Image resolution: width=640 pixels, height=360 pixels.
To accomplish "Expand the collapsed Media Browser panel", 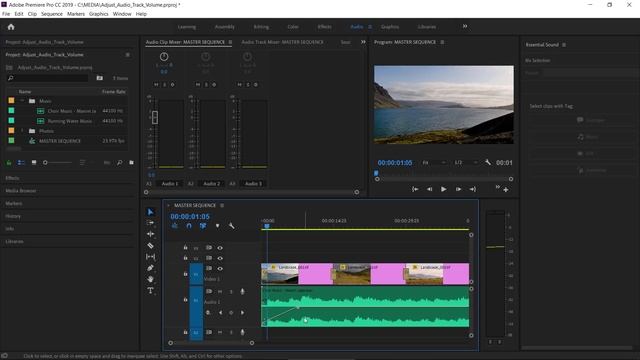I will (x=21, y=191).
